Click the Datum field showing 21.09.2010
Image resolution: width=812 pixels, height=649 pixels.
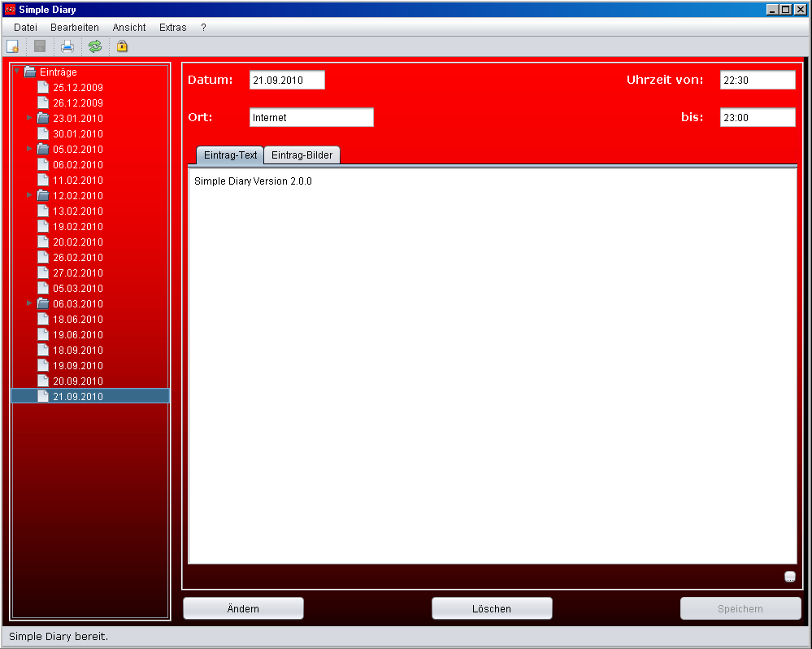point(287,81)
